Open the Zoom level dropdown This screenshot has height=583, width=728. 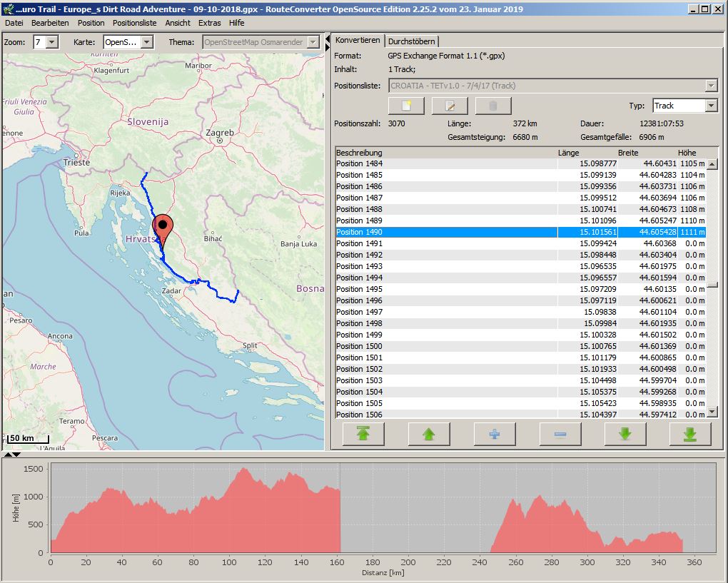pos(51,42)
